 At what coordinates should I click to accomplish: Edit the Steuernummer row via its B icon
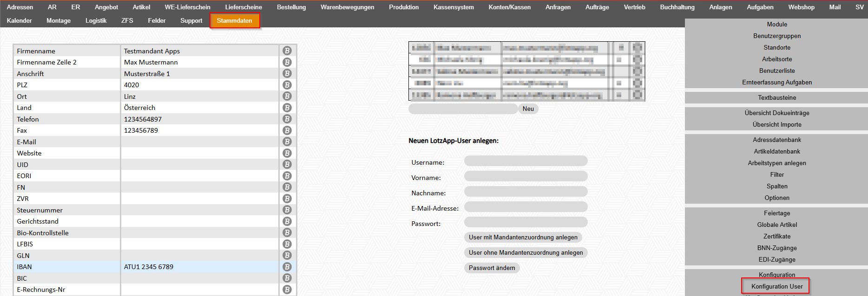pyautogui.click(x=287, y=210)
